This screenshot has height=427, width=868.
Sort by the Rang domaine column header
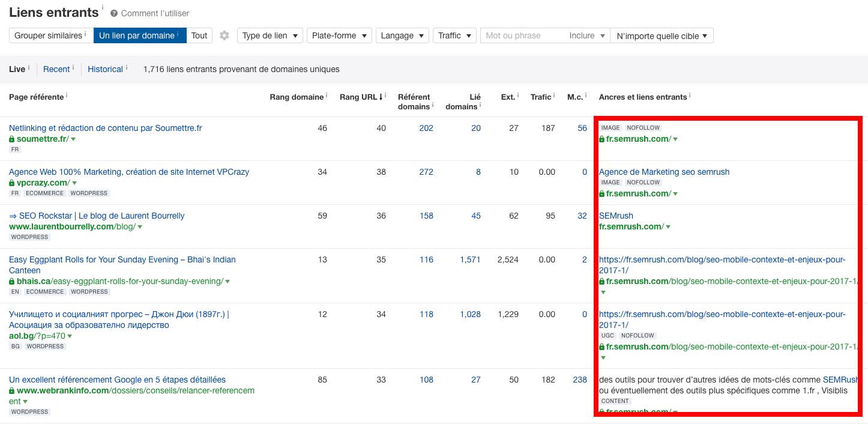297,97
